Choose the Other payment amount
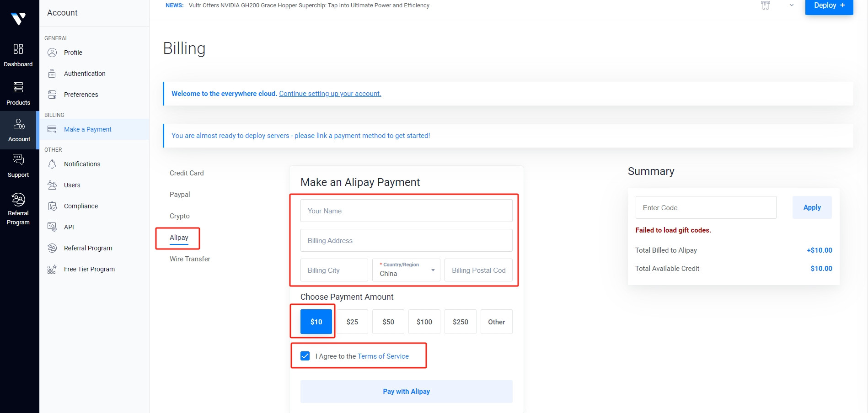Image resolution: width=868 pixels, height=413 pixels. click(497, 322)
